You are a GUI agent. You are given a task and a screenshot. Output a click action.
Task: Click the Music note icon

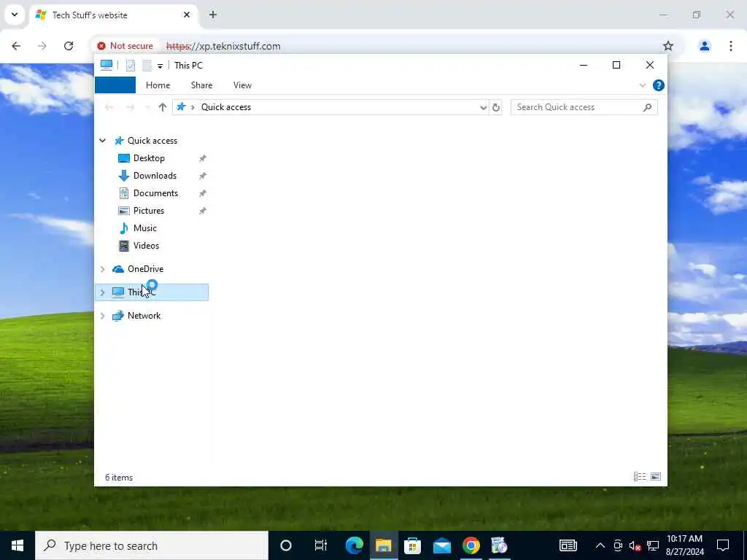point(124,228)
